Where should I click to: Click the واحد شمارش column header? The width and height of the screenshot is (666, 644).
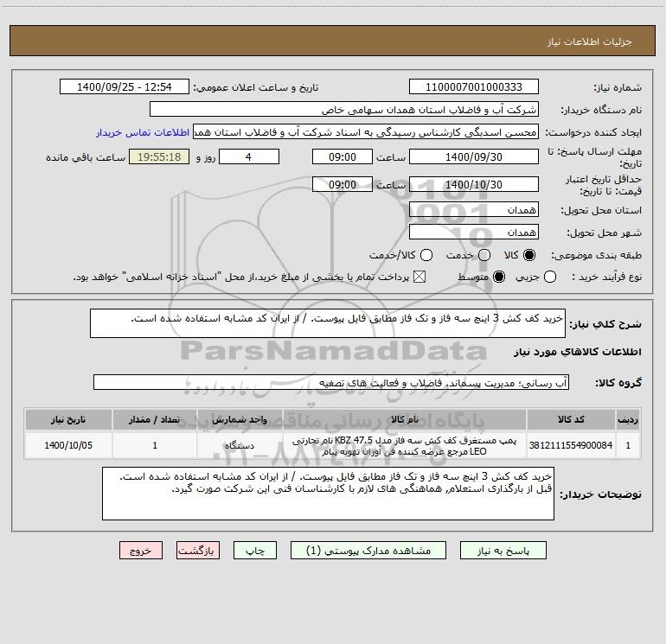(x=240, y=419)
